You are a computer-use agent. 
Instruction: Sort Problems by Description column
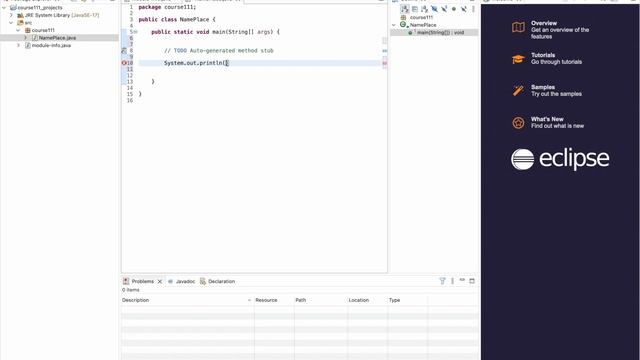click(x=187, y=300)
